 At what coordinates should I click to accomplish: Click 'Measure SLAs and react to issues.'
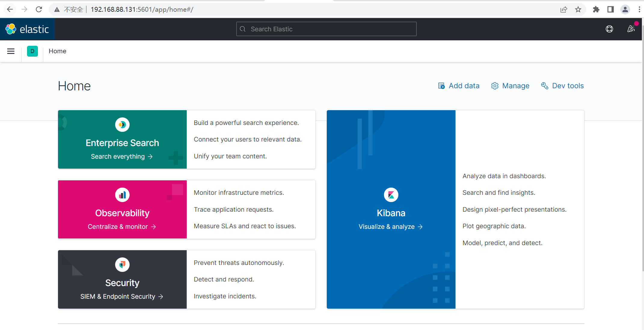pos(245,226)
